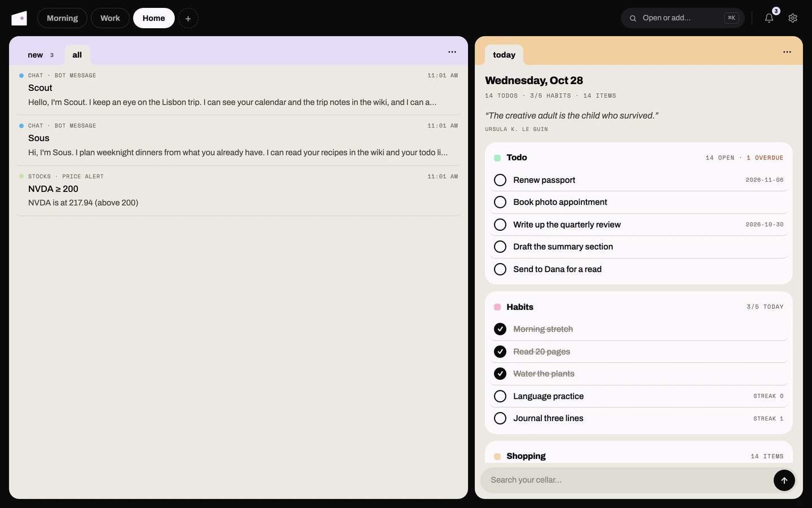Click the STREAK 1 label

(769, 419)
